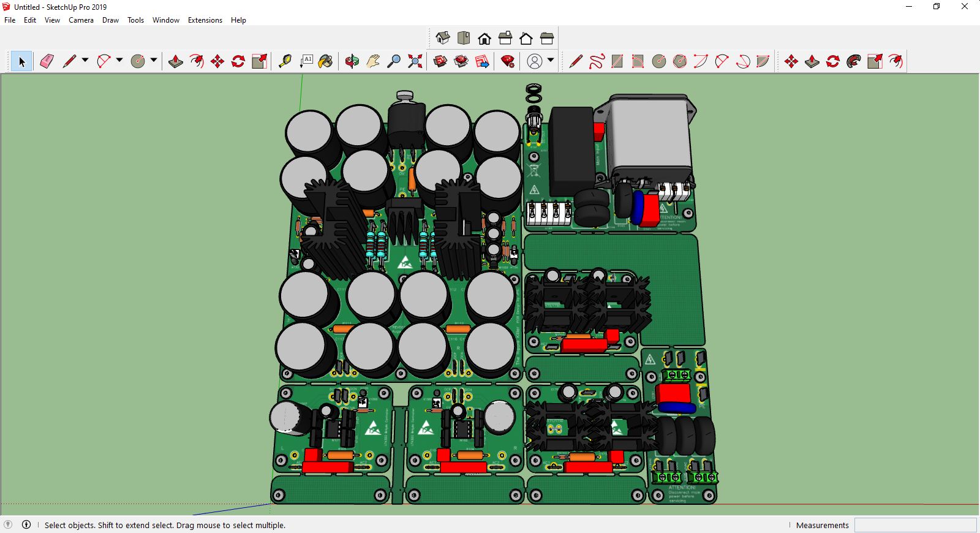
Task: Select the Pie arc tool
Action: coord(763,61)
